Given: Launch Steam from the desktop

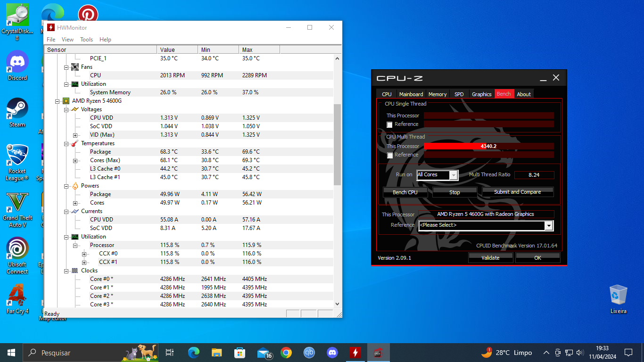Looking at the screenshot, I should click(x=17, y=112).
